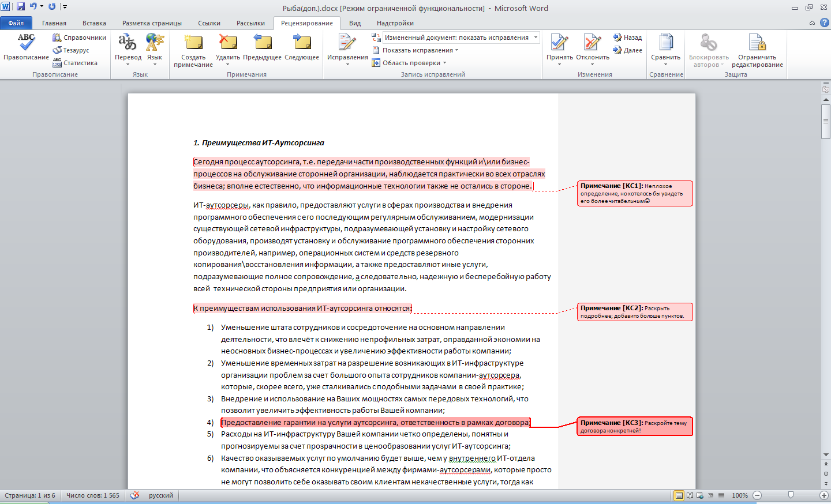Switch to Print Layout view in status bar

pyautogui.click(x=679, y=495)
